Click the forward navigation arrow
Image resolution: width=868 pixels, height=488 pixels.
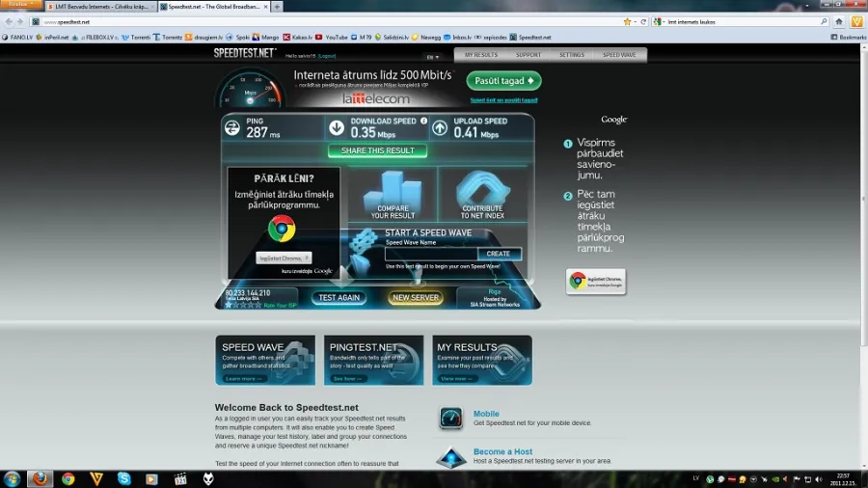click(20, 21)
